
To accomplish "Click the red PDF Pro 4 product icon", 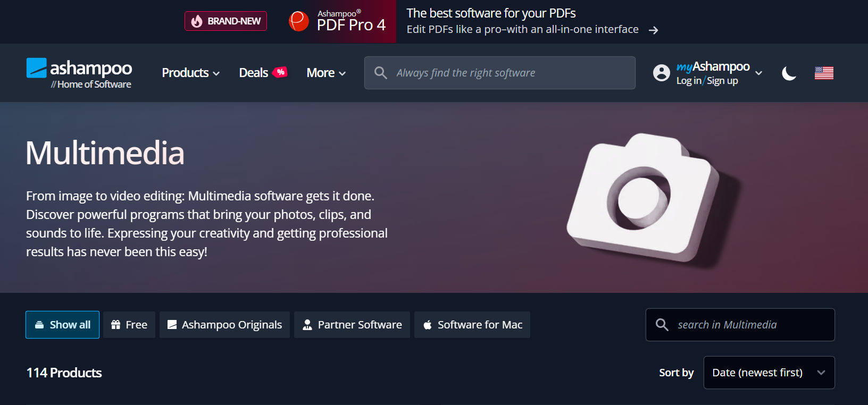I will [x=298, y=21].
